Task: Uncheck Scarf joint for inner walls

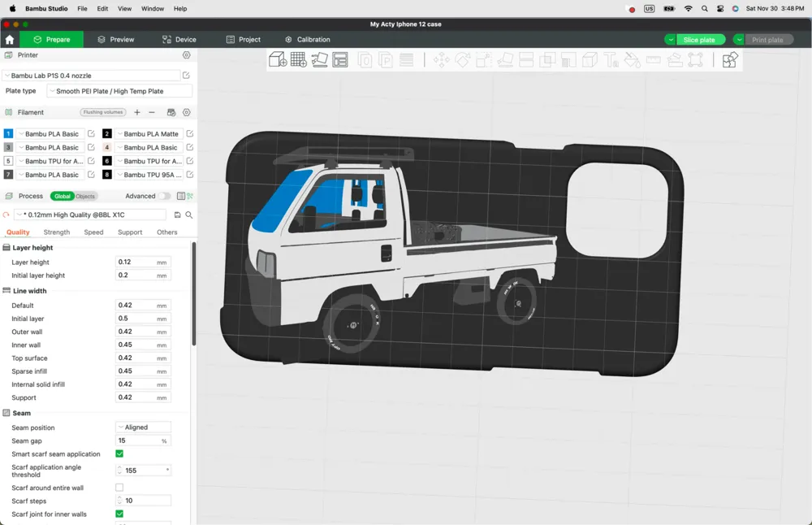Action: (x=119, y=514)
